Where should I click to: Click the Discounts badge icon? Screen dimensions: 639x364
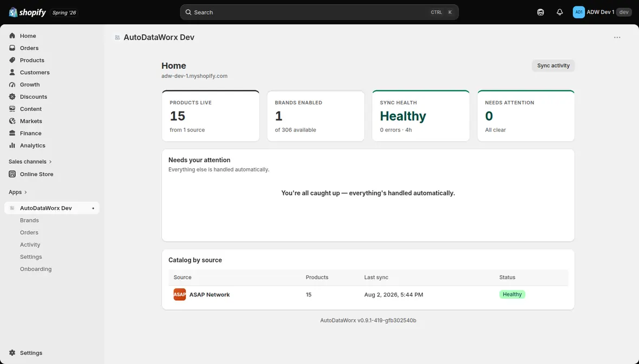click(12, 97)
